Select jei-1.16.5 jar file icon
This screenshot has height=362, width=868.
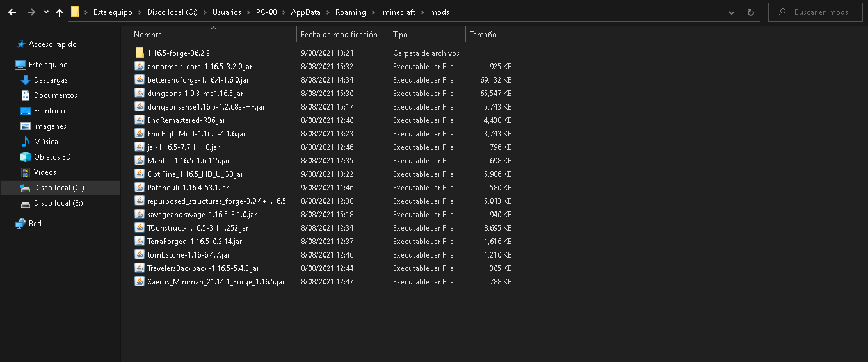point(140,147)
